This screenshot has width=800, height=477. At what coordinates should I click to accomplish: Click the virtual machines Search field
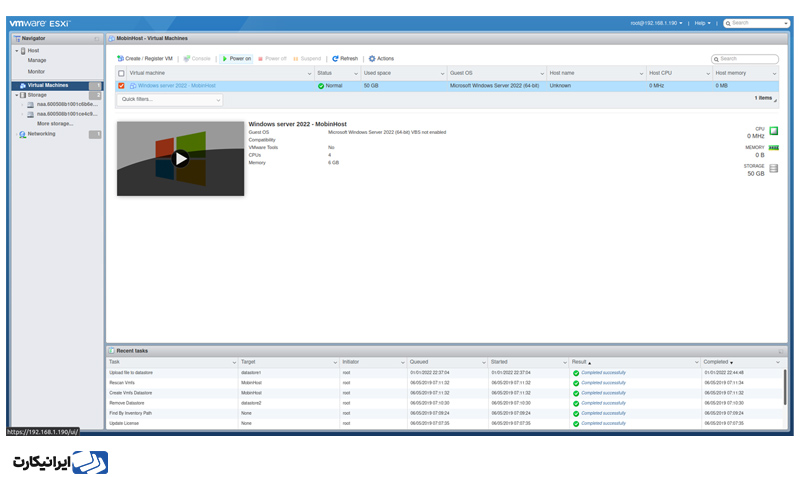pos(745,59)
